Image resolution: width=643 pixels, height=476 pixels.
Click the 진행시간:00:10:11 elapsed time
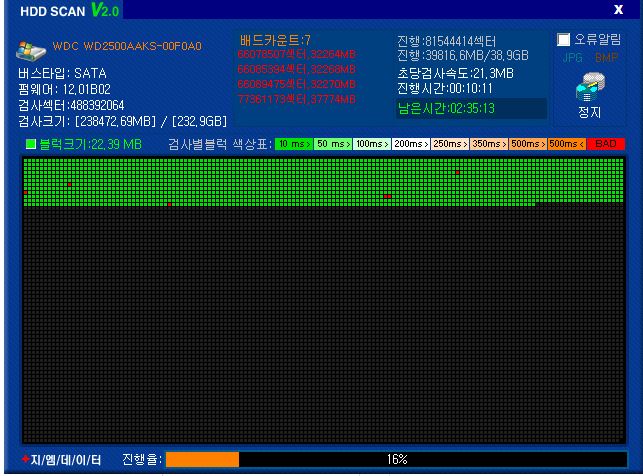tap(445, 88)
